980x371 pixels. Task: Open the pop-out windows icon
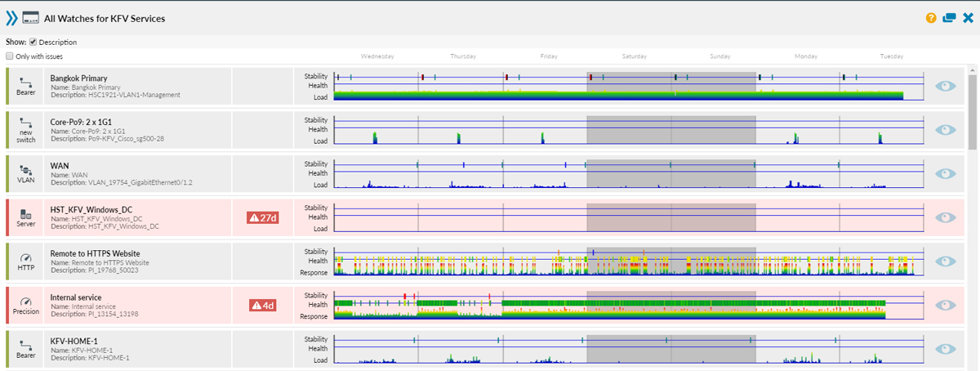point(949,17)
